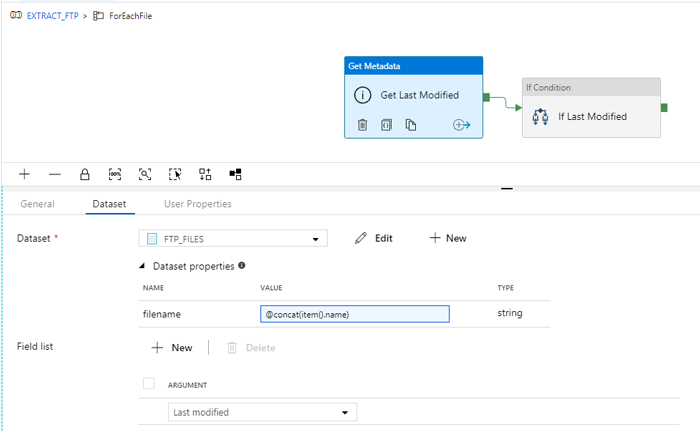The image size is (700, 431).
Task: Click the NAME column header
Action: click(x=153, y=288)
